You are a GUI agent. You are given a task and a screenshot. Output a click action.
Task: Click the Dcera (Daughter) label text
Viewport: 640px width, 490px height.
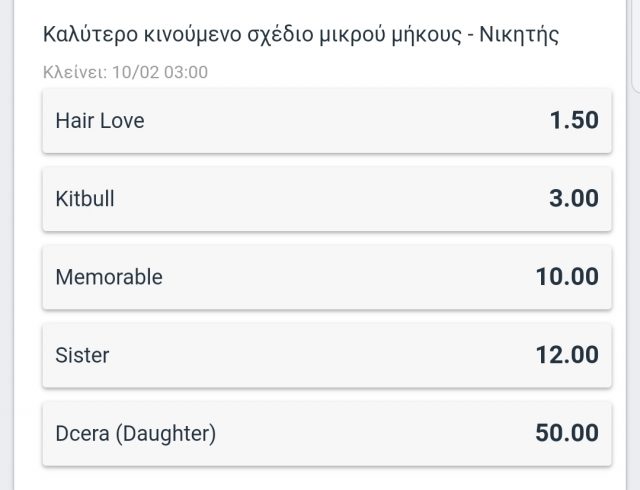136,434
